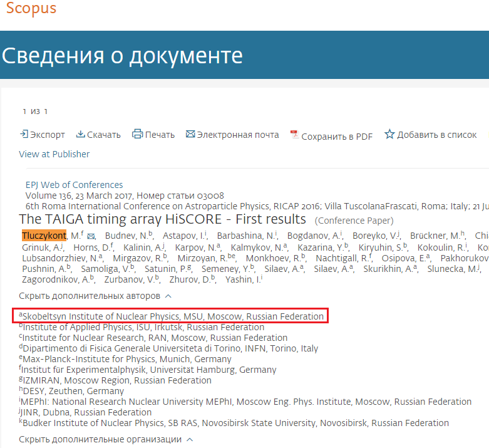Click the document title TAIGA timing array

click(x=162, y=219)
